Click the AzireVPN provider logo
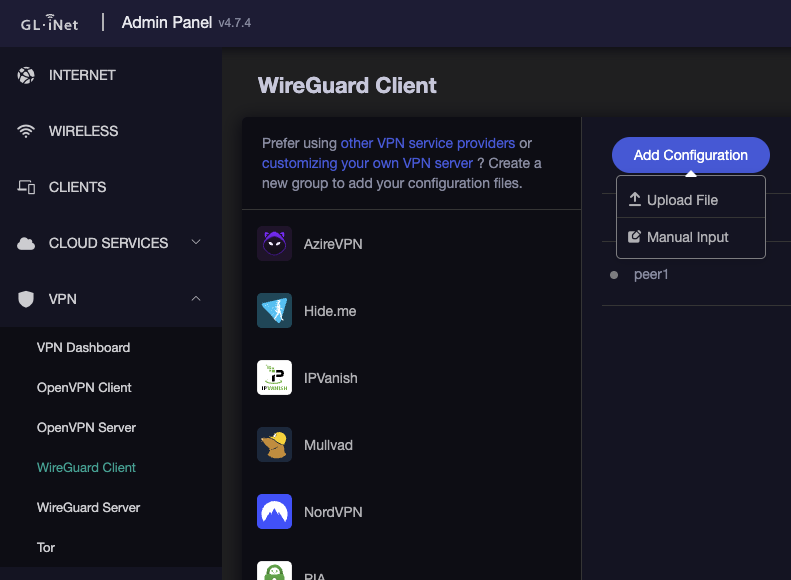791x580 pixels. [274, 244]
